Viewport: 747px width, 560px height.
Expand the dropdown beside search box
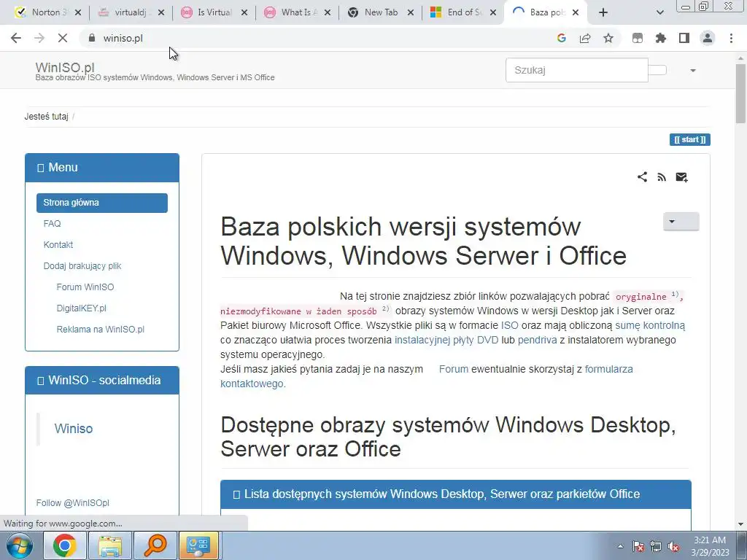pos(693,71)
